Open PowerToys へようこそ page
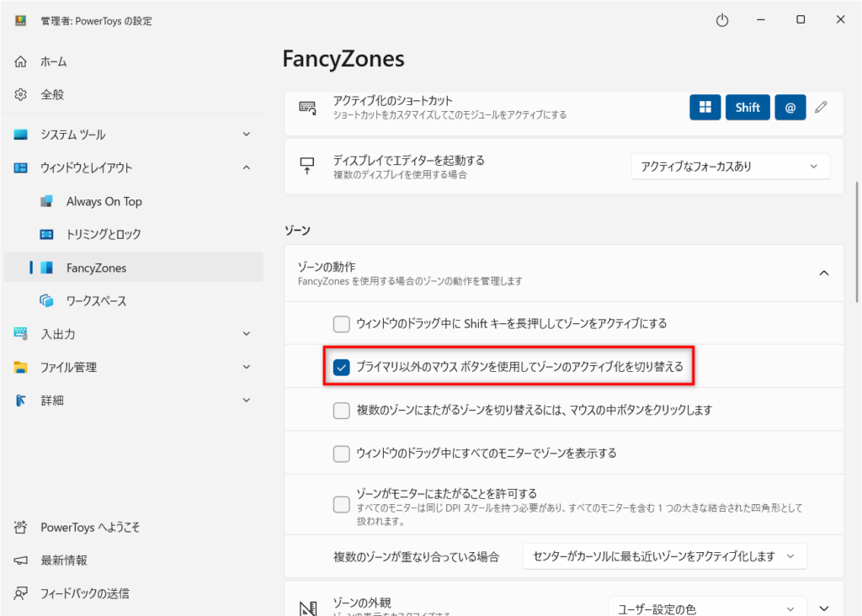 tap(90, 528)
